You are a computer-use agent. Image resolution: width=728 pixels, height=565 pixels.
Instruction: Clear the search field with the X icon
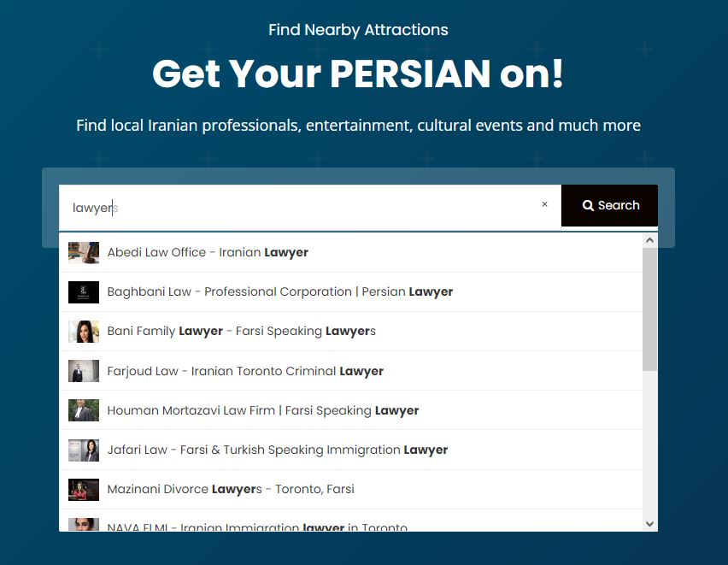tap(544, 204)
